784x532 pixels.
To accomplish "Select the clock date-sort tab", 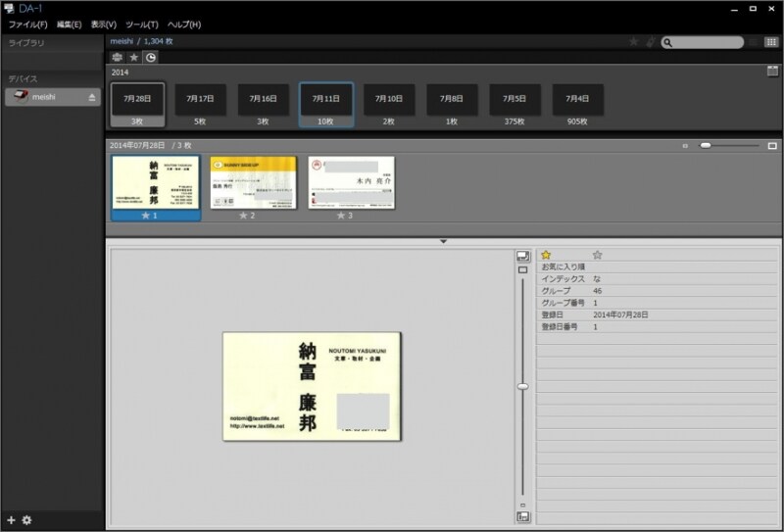I will tap(150, 58).
